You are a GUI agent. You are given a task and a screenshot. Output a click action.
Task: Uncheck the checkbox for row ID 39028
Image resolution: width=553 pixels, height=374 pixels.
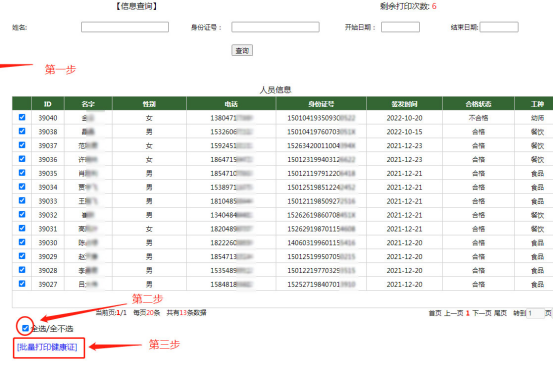click(x=22, y=270)
